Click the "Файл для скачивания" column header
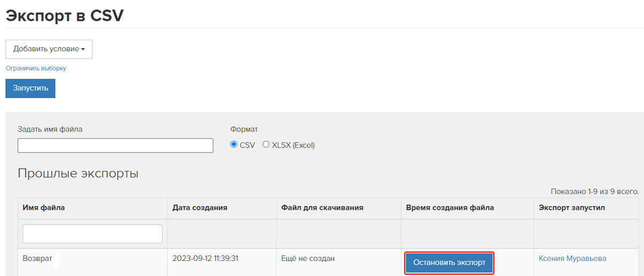Image resolution: width=644 pixels, height=276 pixels. click(323, 207)
